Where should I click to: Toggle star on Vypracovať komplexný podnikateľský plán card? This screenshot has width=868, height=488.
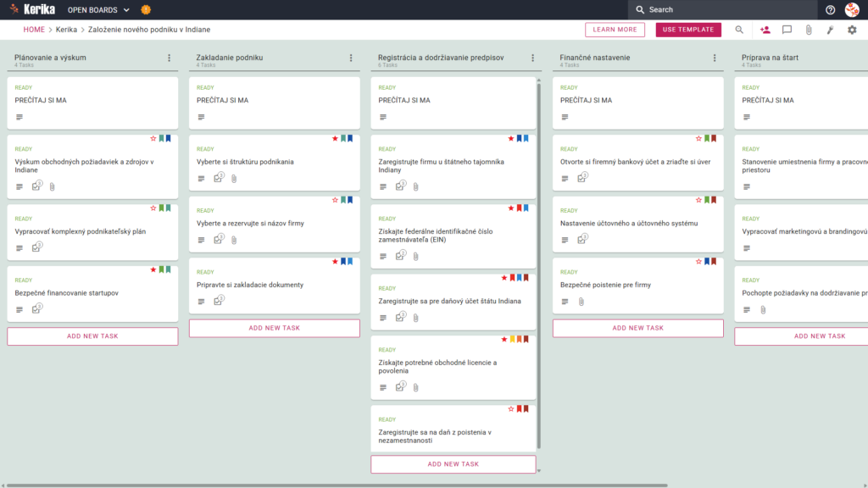[x=153, y=208]
